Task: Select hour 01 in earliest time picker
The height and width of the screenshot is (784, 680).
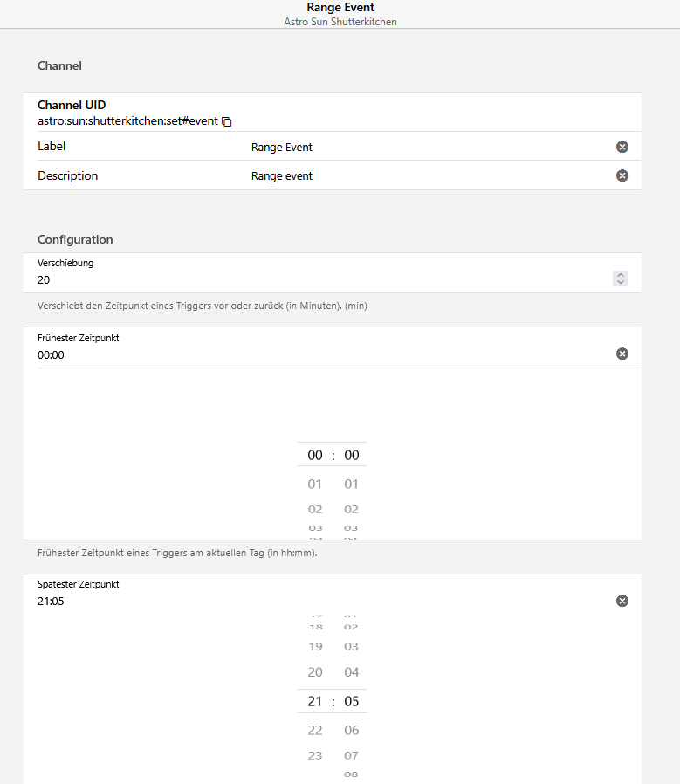Action: click(315, 484)
